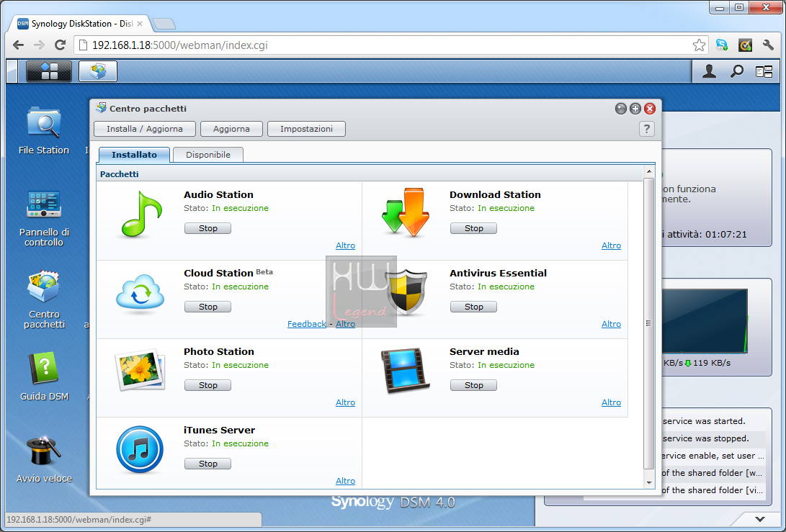Stop the Cloud Station package
This screenshot has height=532, width=786.
208,307
